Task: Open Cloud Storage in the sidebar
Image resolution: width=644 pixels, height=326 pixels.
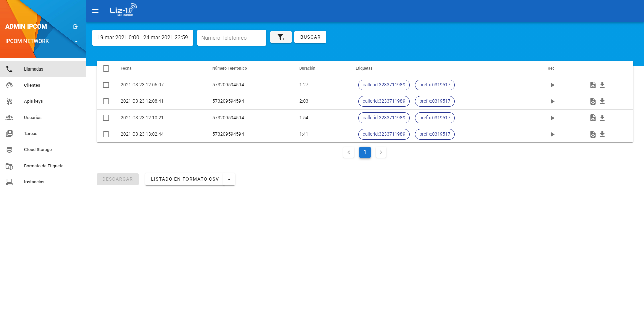Action: (43, 150)
